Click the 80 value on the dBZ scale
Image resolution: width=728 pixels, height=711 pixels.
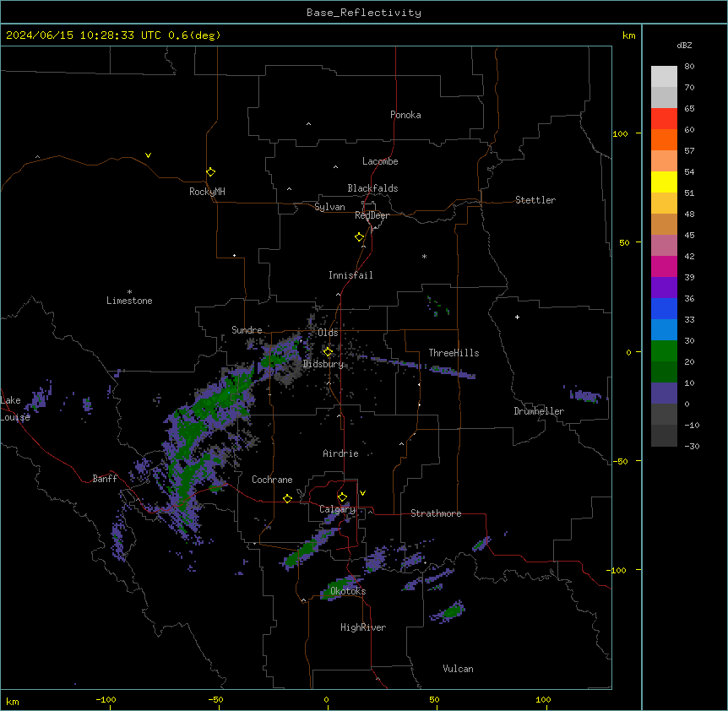click(689, 67)
